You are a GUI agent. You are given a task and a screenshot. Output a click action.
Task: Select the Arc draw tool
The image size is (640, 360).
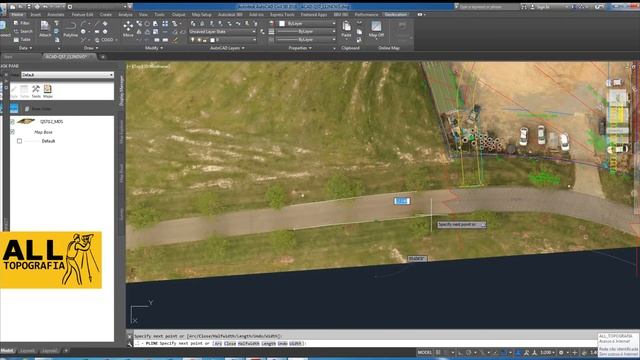pyautogui.click(x=83, y=24)
